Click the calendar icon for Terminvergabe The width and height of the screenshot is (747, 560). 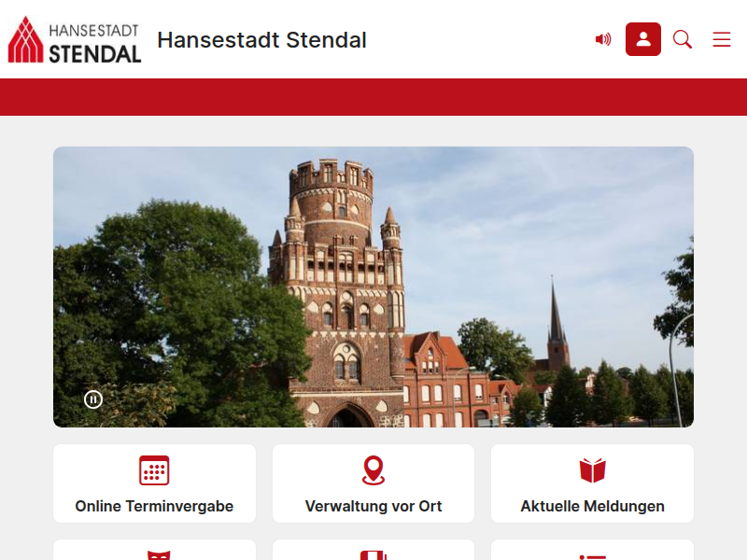[154, 470]
